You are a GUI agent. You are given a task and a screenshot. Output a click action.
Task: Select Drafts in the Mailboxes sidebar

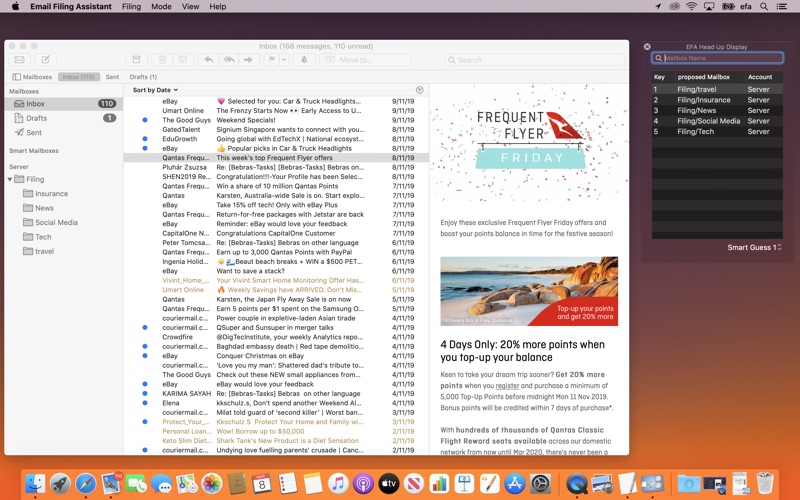(64, 118)
